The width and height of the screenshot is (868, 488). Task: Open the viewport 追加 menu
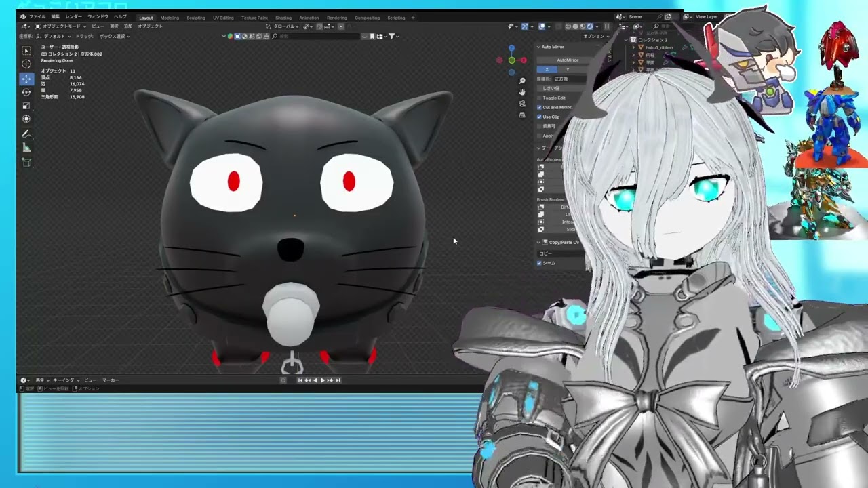click(128, 26)
